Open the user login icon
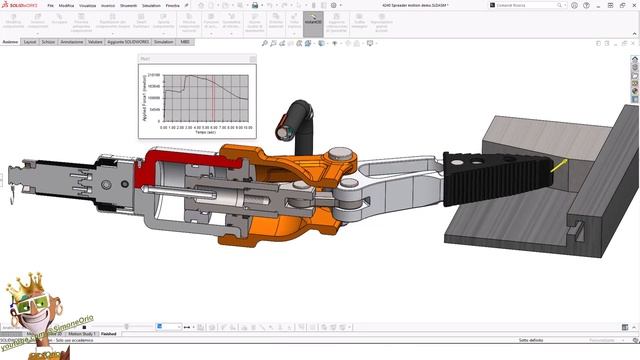The width and height of the screenshot is (640, 360). (574, 5)
